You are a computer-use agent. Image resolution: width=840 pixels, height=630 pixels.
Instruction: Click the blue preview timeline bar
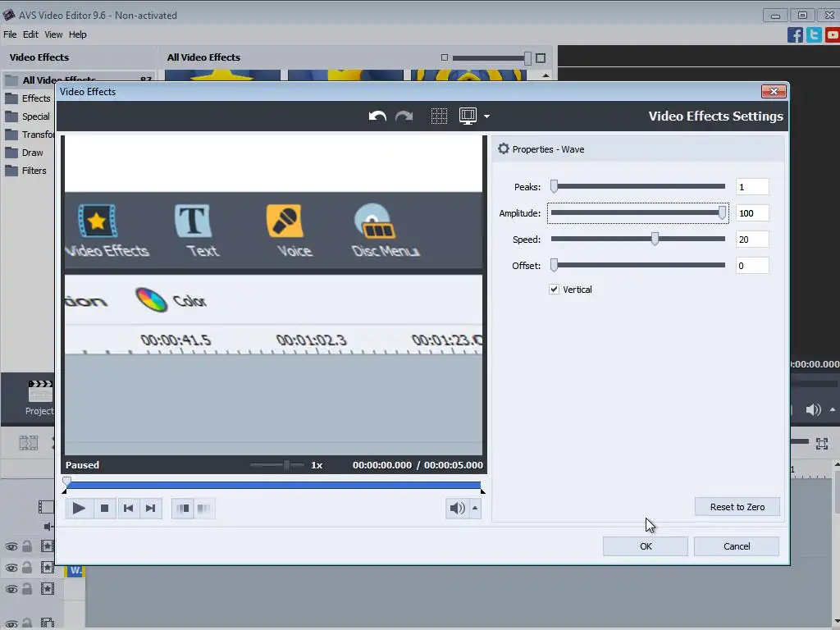coord(273,486)
